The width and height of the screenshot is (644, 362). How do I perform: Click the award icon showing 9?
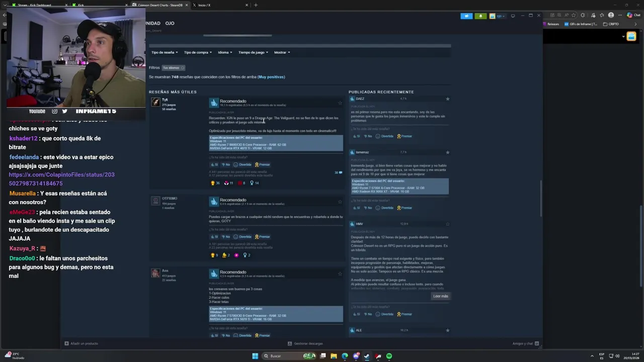pos(215,255)
